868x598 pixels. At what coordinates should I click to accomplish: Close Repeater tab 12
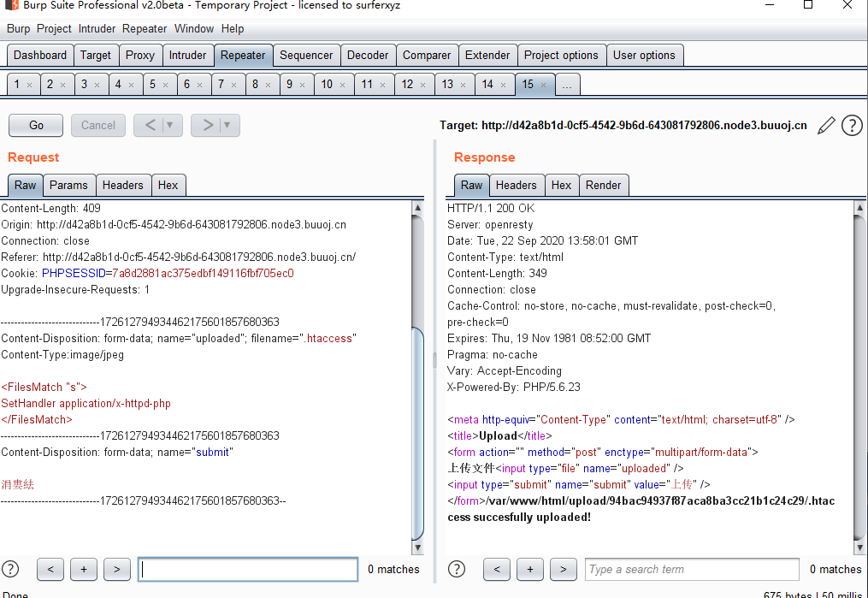coord(423,85)
